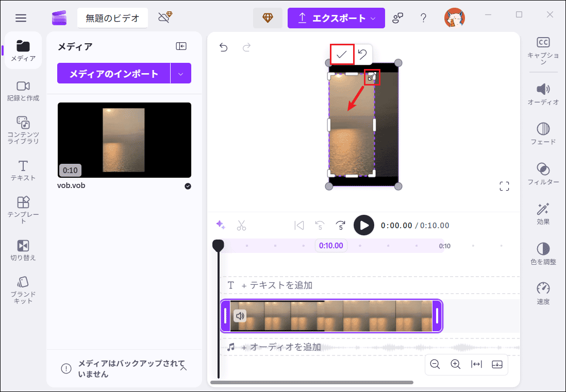Mute the video clip audio
This screenshot has height=392, width=566.
click(240, 316)
